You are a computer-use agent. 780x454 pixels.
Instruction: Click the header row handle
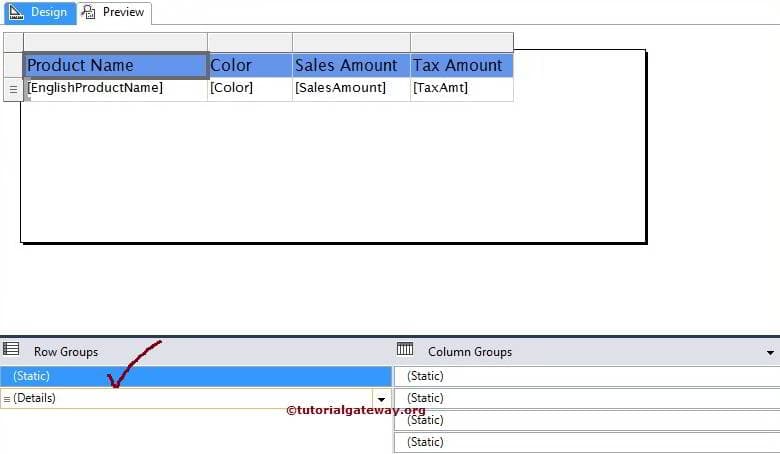[13, 65]
